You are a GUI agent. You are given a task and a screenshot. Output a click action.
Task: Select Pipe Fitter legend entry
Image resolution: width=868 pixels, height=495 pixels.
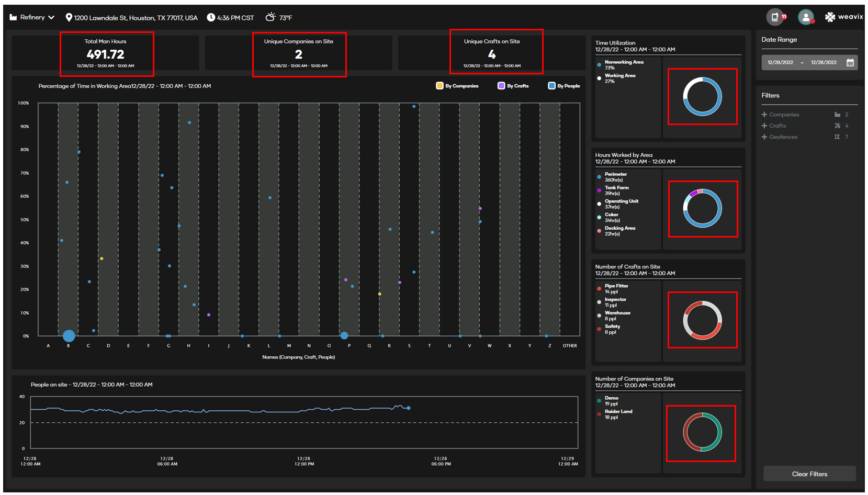coord(613,289)
